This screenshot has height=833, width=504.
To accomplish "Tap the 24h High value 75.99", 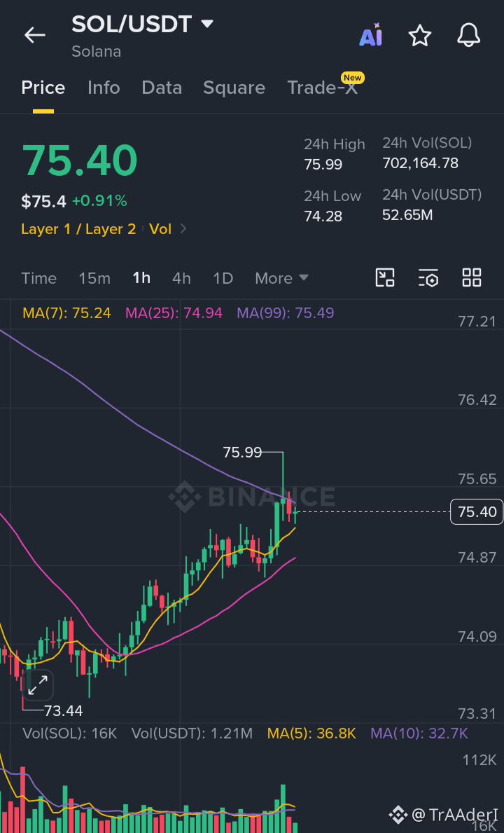I will 323,164.
